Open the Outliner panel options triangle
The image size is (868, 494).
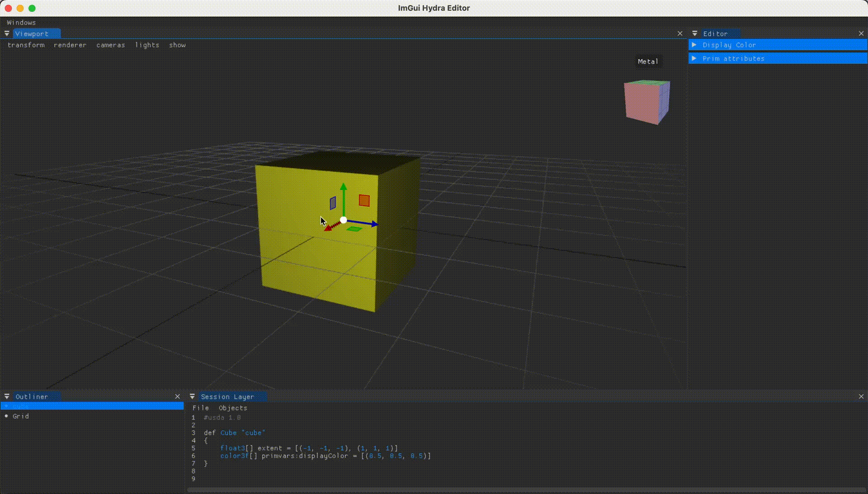[7, 397]
